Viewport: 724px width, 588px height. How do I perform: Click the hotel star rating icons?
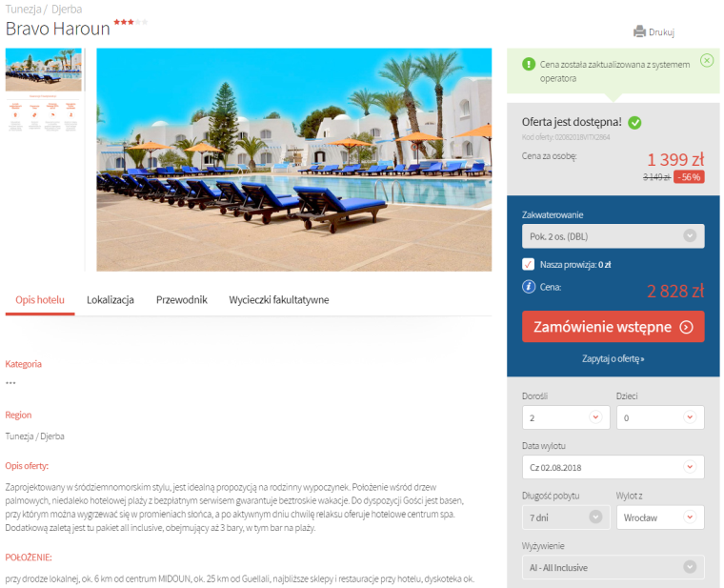pos(131,22)
